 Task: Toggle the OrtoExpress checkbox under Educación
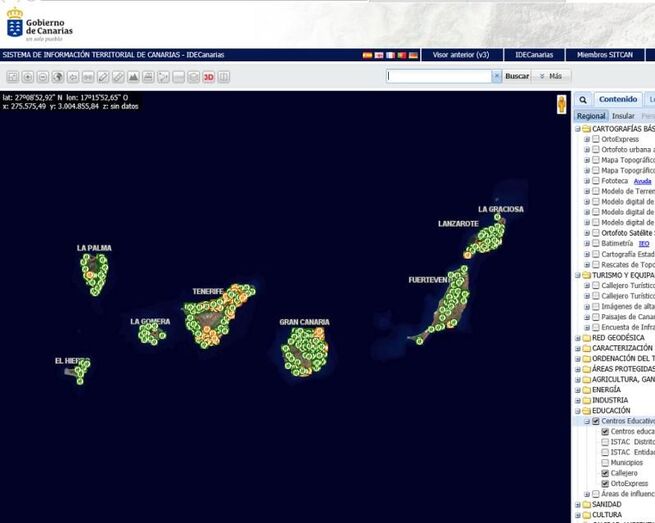pyautogui.click(x=605, y=484)
